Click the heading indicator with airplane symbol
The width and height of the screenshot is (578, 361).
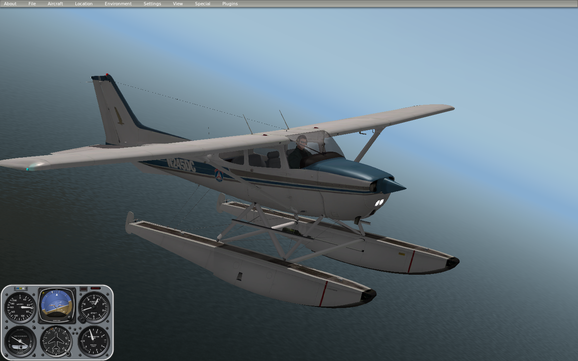(56, 341)
